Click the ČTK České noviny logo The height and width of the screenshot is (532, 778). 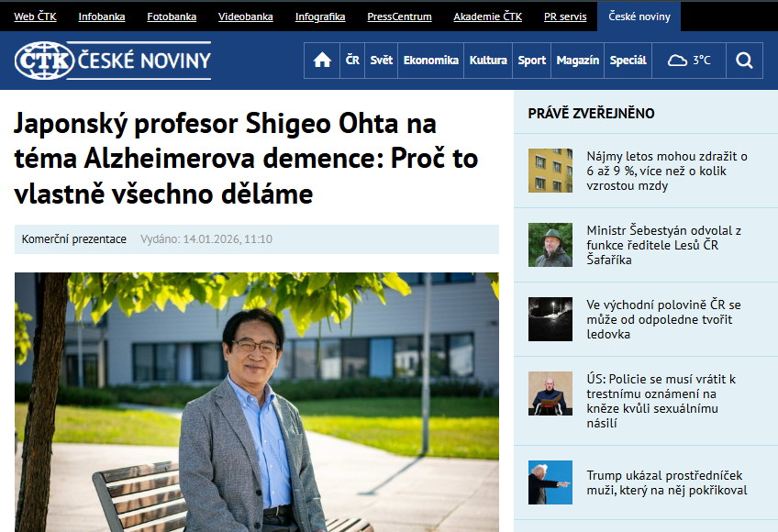point(113,61)
